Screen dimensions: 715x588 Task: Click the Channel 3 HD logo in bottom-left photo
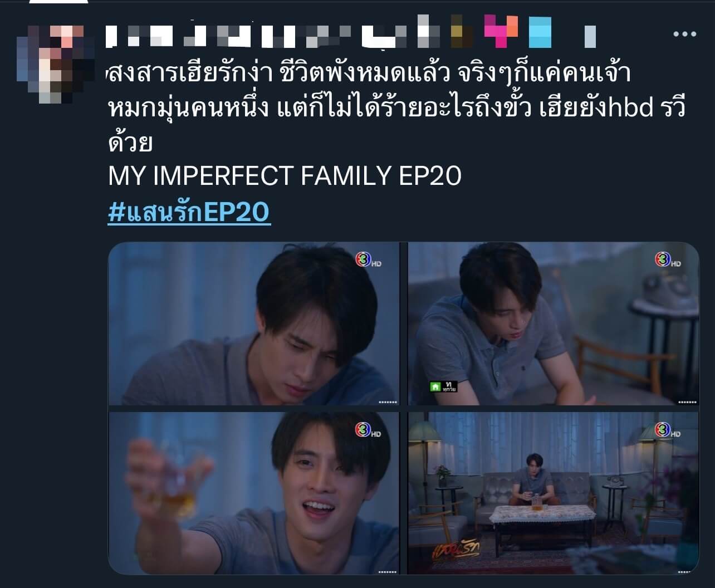368,430
